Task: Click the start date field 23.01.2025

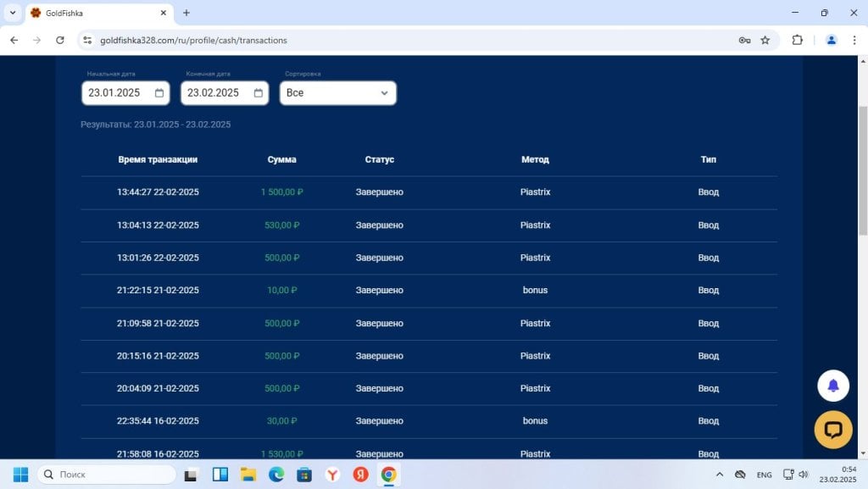Action: pos(125,93)
